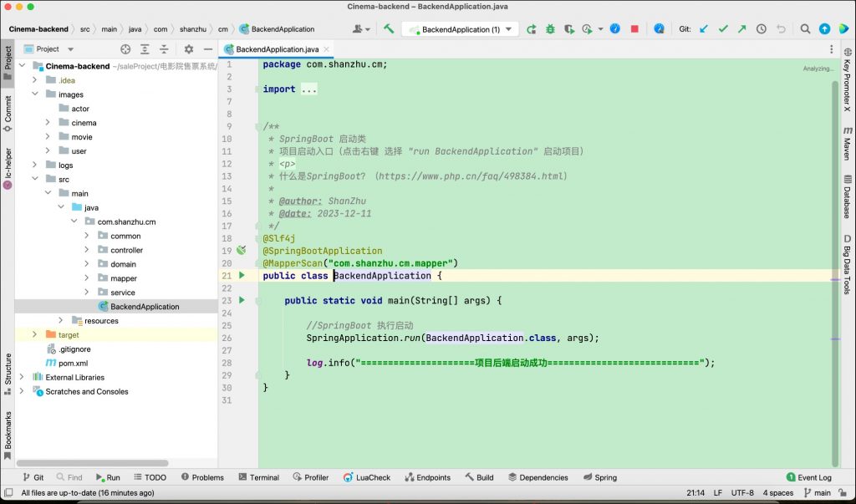
Task: Click the locate target icon in Project panel
Action: [125, 49]
